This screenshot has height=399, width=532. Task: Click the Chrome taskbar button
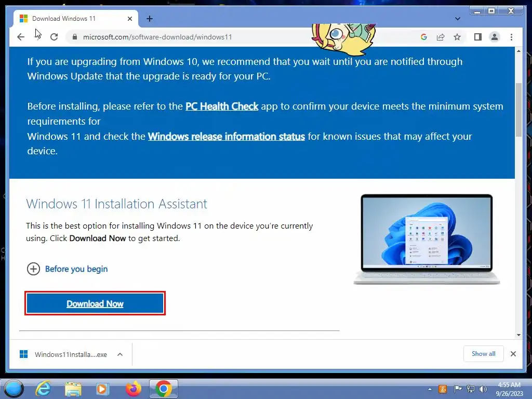click(164, 389)
